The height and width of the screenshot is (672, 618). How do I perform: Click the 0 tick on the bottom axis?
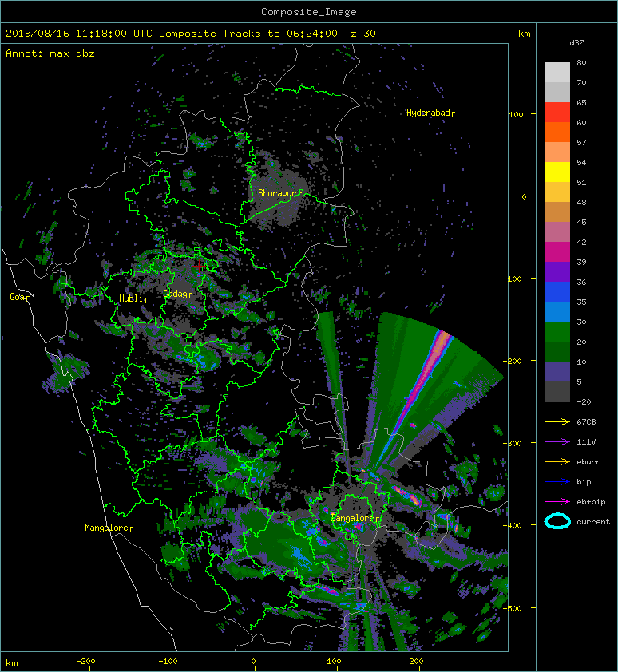[x=253, y=662]
